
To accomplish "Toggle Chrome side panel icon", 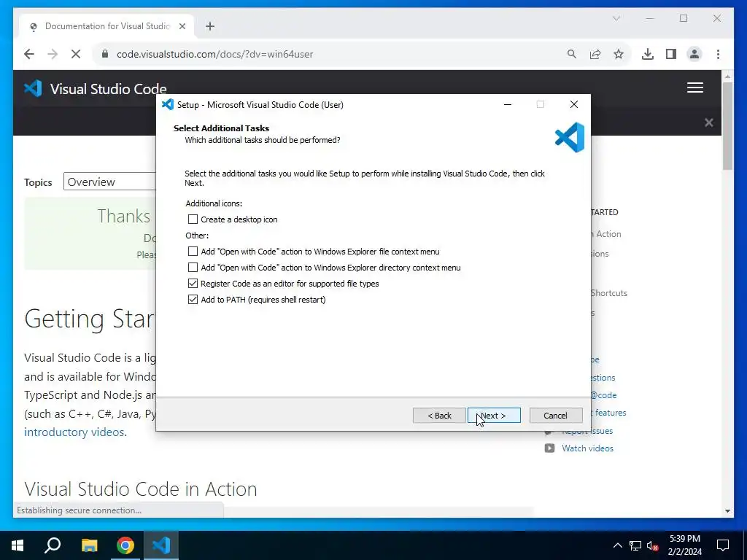I will [671, 54].
